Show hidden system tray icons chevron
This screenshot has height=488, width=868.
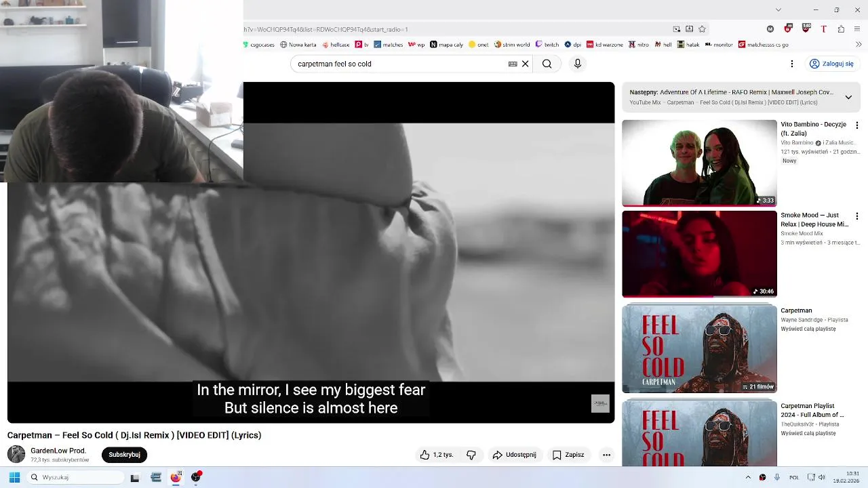tap(748, 477)
